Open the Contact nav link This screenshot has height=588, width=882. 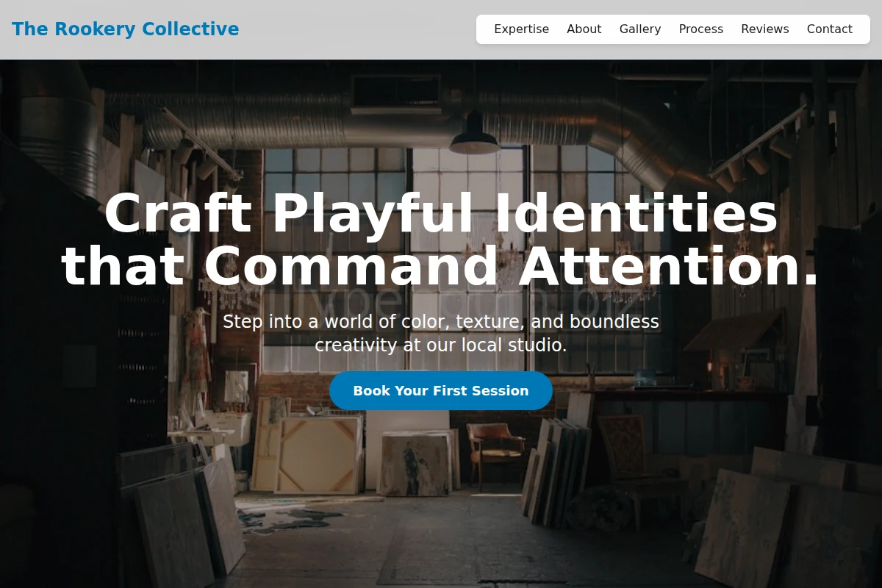pyautogui.click(x=829, y=29)
